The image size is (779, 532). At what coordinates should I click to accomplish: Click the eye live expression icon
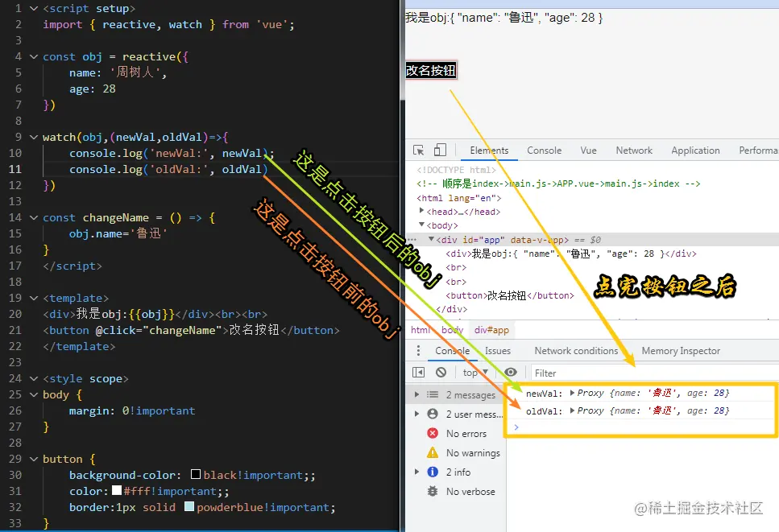point(511,372)
